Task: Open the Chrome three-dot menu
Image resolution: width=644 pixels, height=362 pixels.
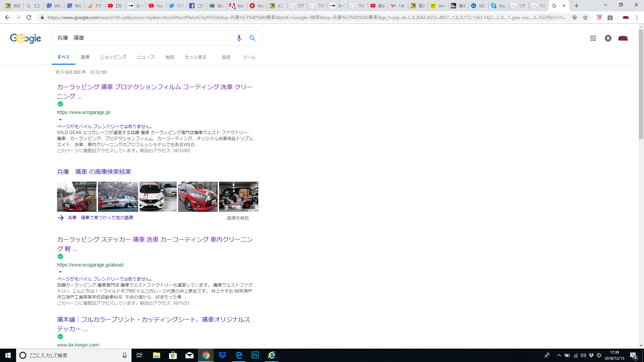Action: (x=637, y=17)
